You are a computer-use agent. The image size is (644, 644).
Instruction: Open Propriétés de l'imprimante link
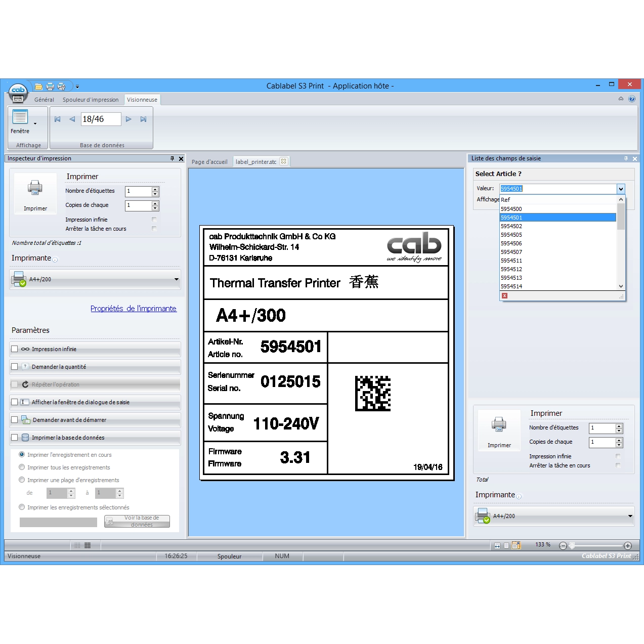click(134, 309)
